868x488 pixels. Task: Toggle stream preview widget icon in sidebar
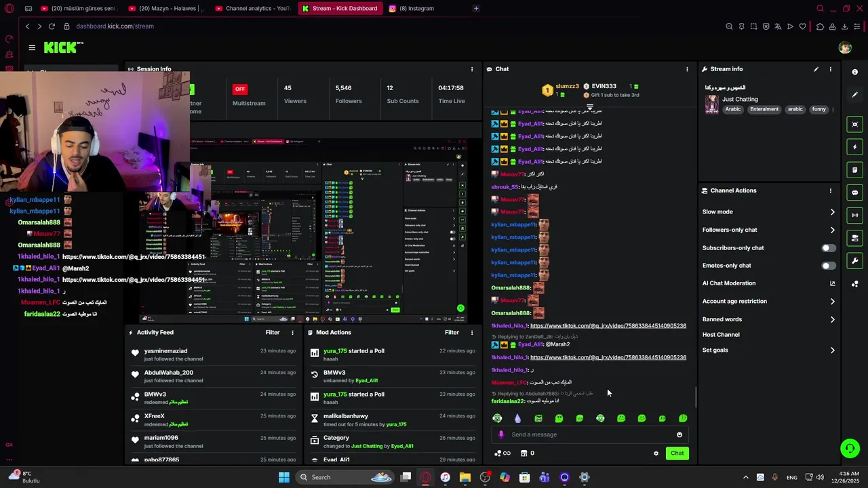[855, 124]
